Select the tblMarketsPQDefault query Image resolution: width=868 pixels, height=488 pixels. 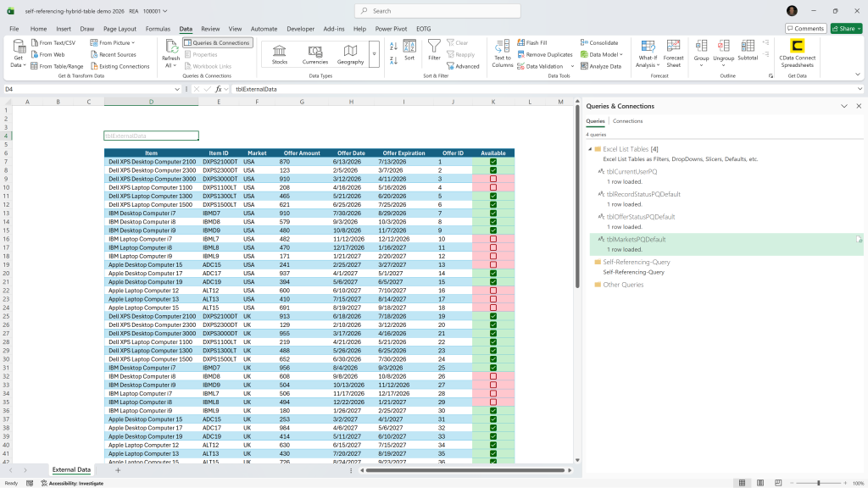726,244
